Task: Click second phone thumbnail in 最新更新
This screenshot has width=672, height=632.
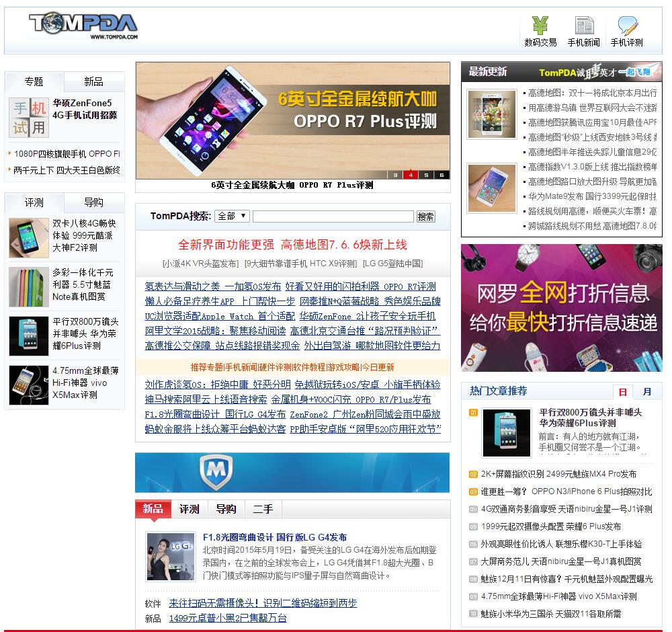Action: pos(492,188)
